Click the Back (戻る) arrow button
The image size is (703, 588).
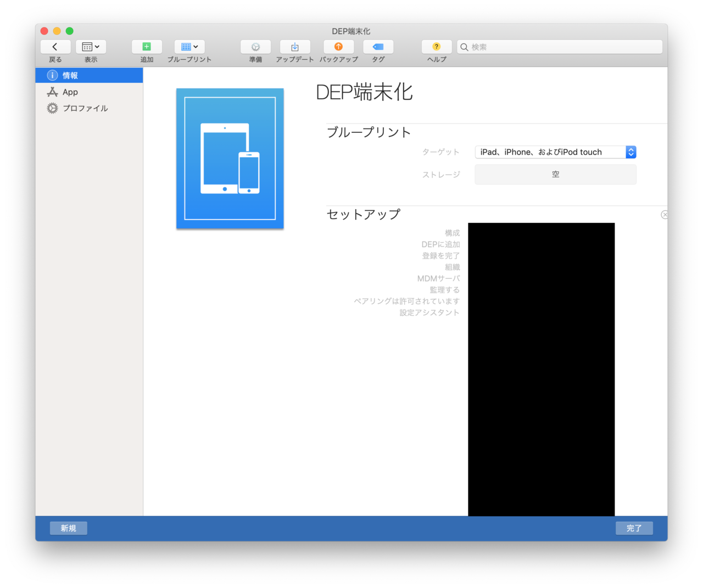(55, 47)
